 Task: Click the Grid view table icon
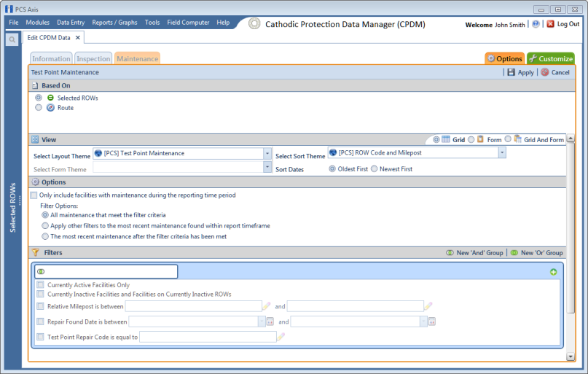click(445, 139)
